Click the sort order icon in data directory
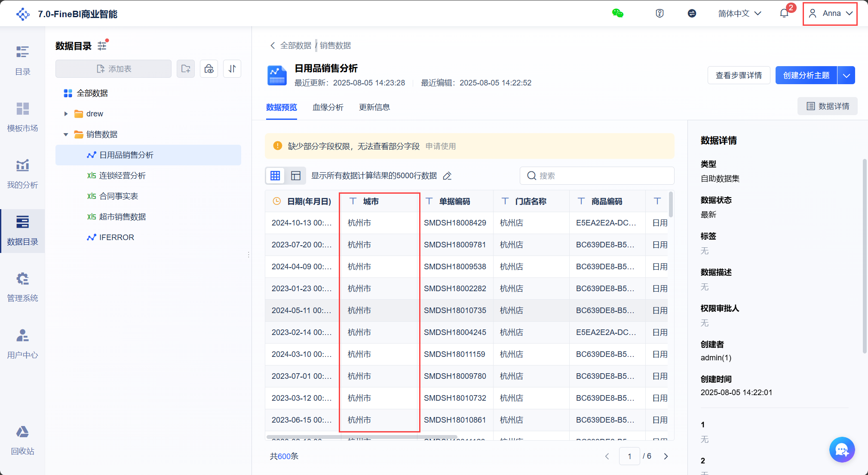The height and width of the screenshot is (475, 868). click(x=232, y=69)
